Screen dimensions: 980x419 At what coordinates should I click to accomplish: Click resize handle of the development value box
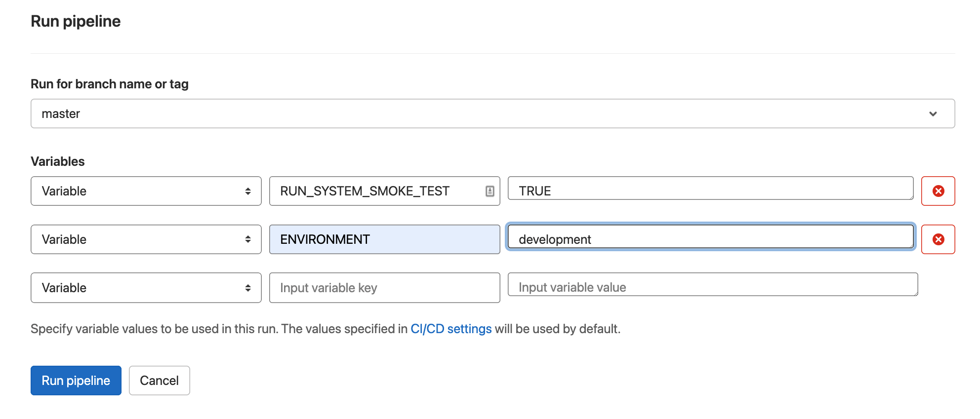[x=910, y=245]
